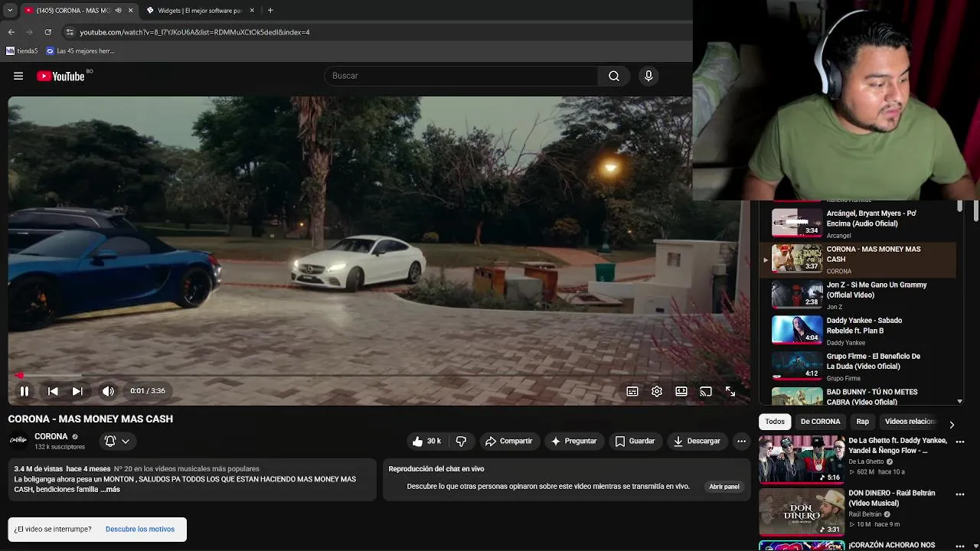Viewport: 980px width, 551px height.
Task: Select the Todos filter chip
Action: coord(775,422)
